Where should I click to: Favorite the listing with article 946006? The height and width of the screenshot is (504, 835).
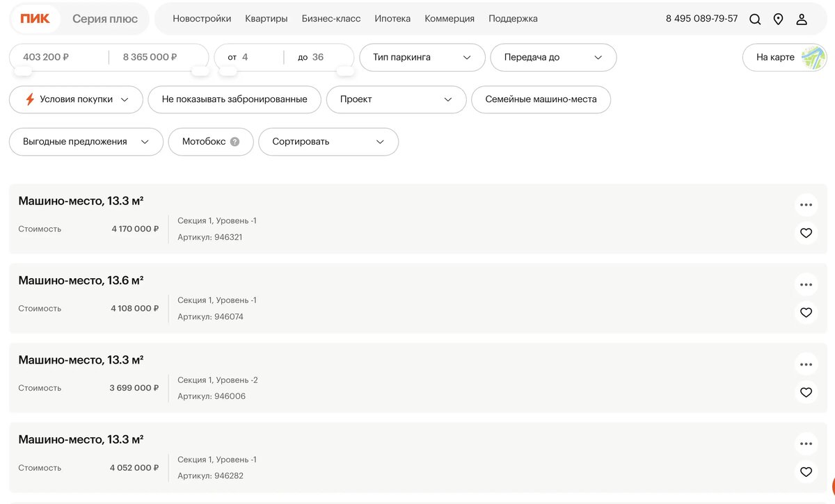(806, 392)
